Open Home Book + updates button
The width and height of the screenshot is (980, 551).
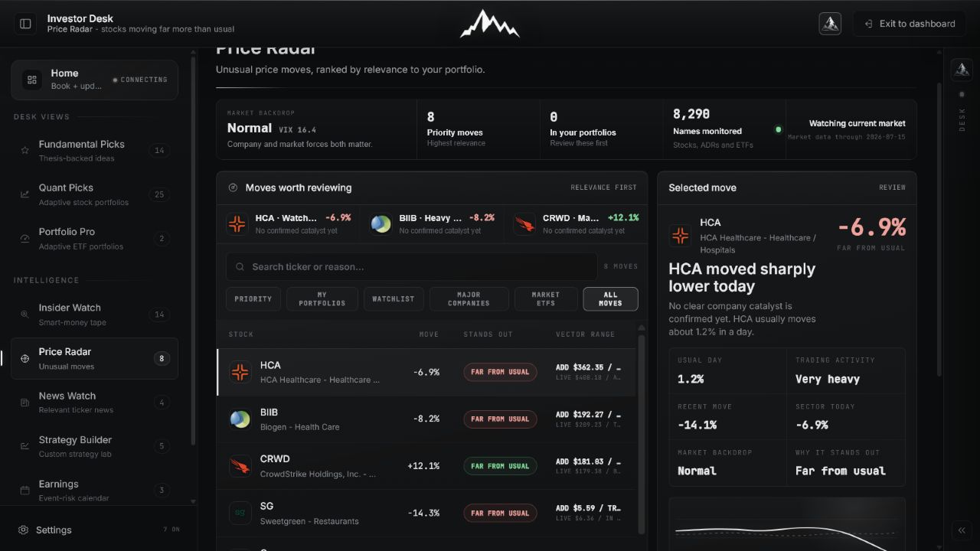[94, 80]
